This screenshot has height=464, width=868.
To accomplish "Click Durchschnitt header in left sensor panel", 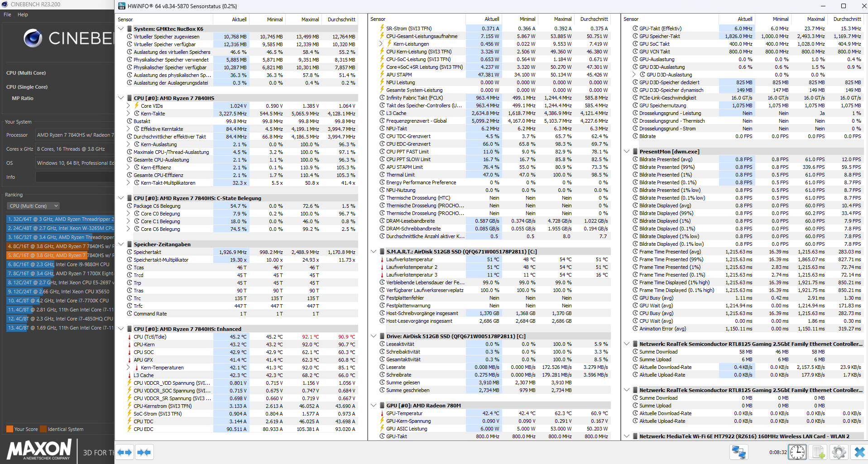I will click(x=340, y=19).
